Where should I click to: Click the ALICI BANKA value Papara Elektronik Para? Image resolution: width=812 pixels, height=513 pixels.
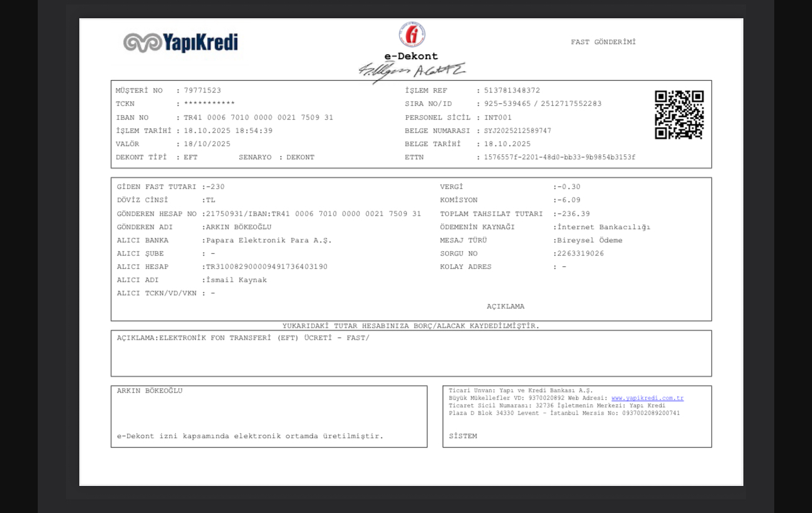point(268,240)
